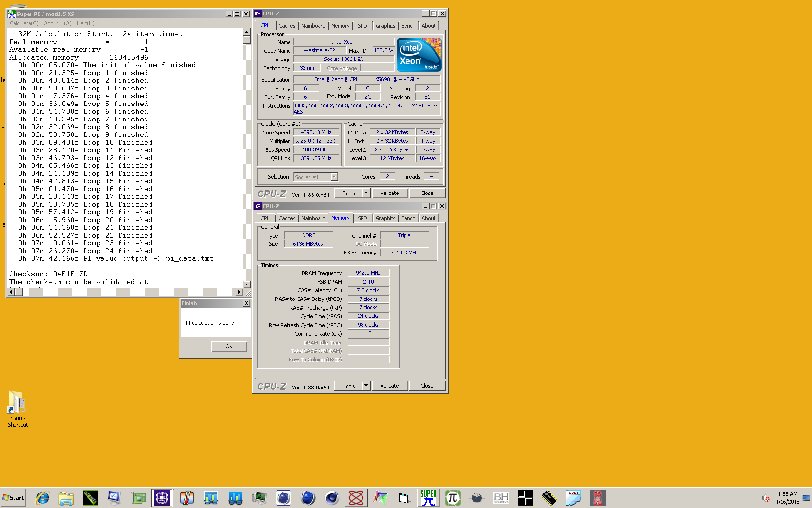The height and width of the screenshot is (508, 812).
Task: Open the Start menu
Action: pos(14,498)
